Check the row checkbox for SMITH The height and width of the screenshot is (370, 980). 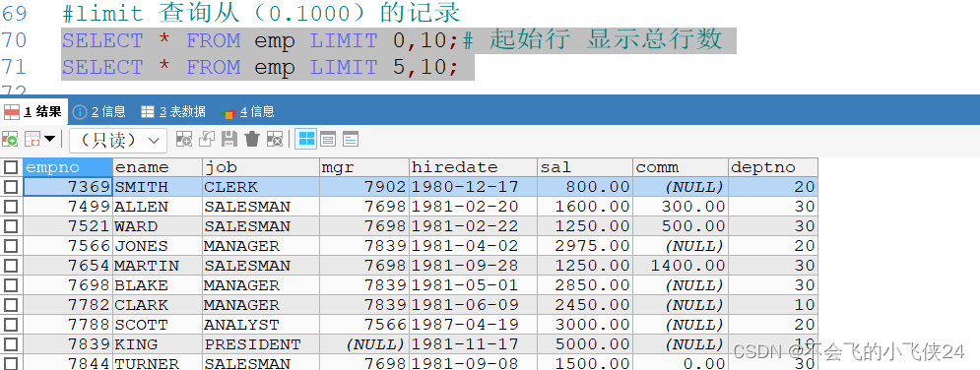click(10, 187)
